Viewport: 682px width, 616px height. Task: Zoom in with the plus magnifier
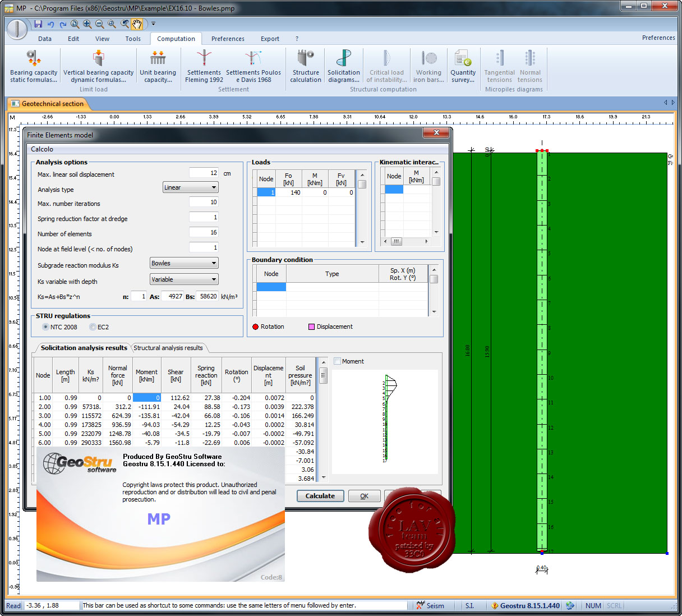[x=87, y=24]
